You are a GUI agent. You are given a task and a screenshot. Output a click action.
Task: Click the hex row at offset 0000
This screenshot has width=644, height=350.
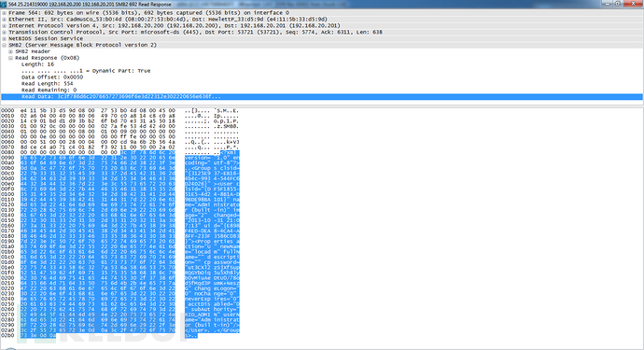[119, 111]
